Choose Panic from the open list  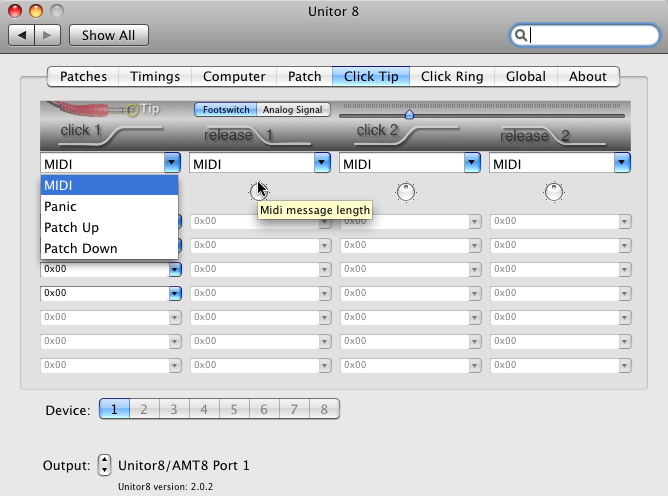(x=109, y=206)
